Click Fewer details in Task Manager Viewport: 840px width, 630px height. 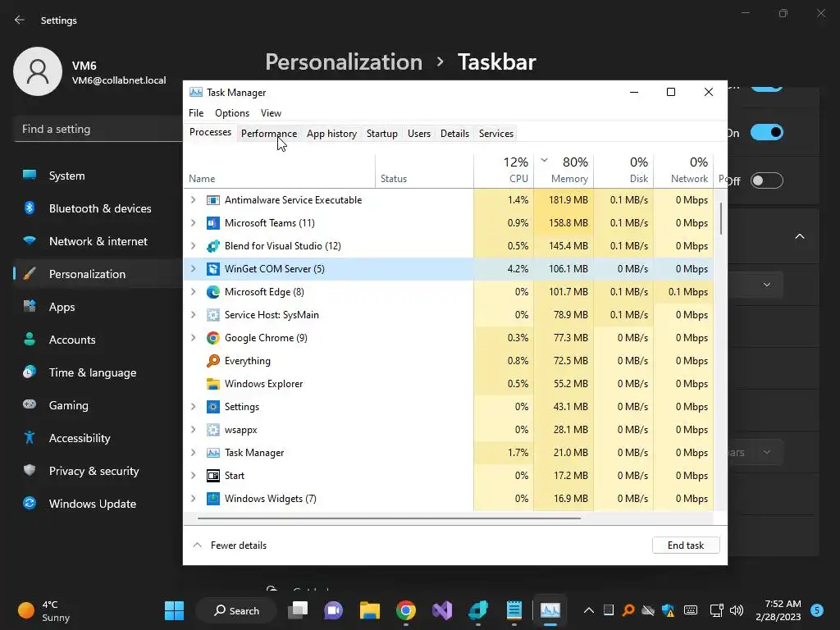coord(230,546)
